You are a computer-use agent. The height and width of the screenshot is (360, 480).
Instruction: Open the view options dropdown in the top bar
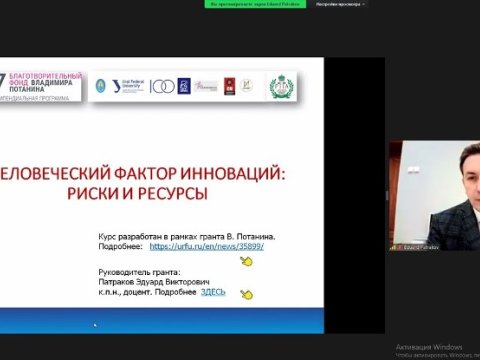[340, 4]
